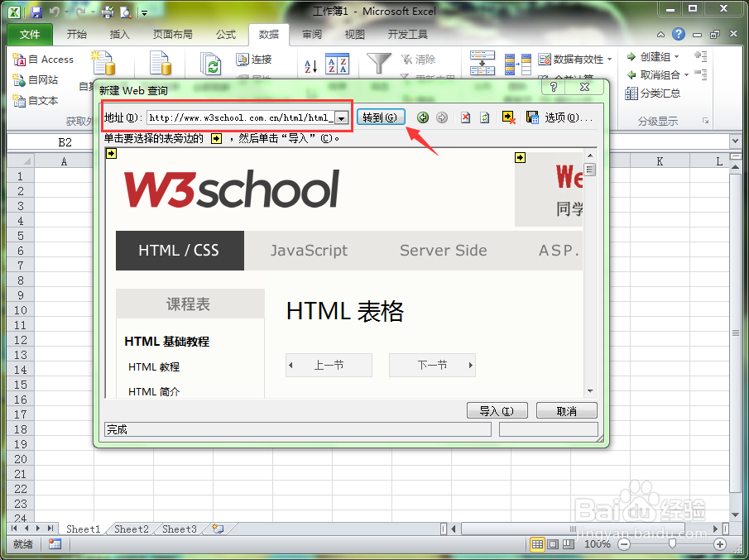Click the yellow table arrow near the banner
Screen dimensions: 749x560
(521, 157)
